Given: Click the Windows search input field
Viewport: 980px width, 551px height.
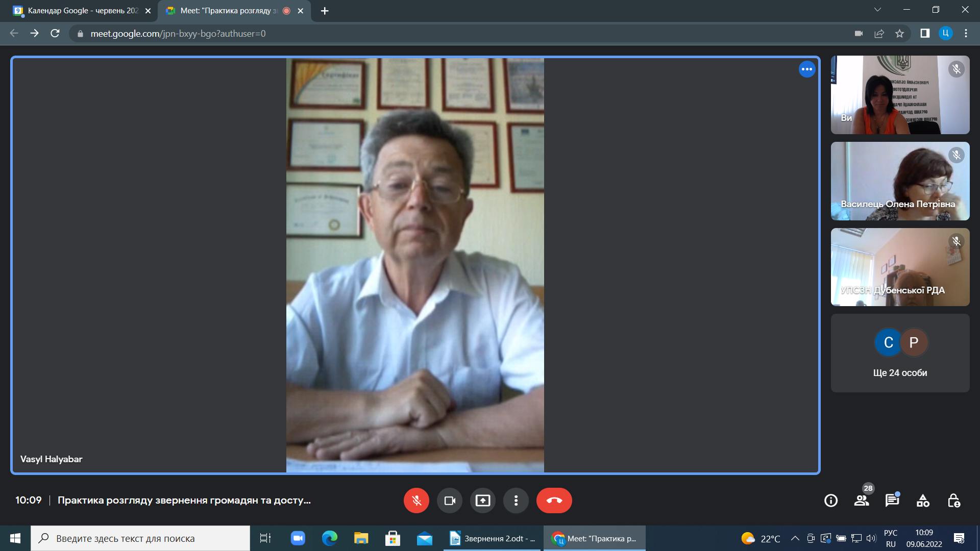Looking at the screenshot, I should [140, 538].
